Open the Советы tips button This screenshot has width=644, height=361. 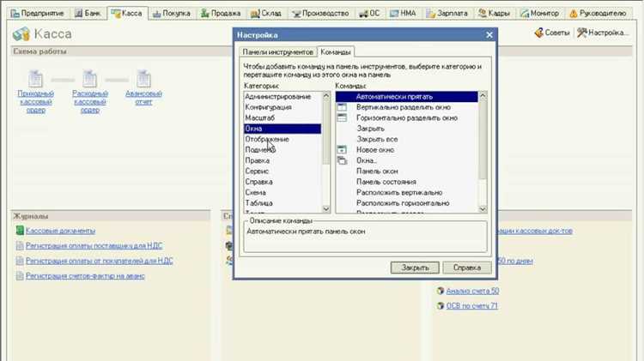[551, 33]
